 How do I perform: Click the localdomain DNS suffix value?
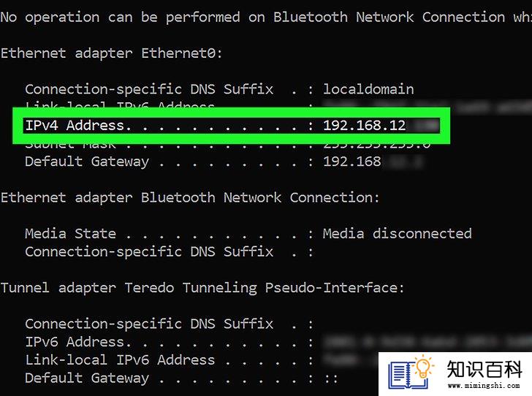(368, 89)
